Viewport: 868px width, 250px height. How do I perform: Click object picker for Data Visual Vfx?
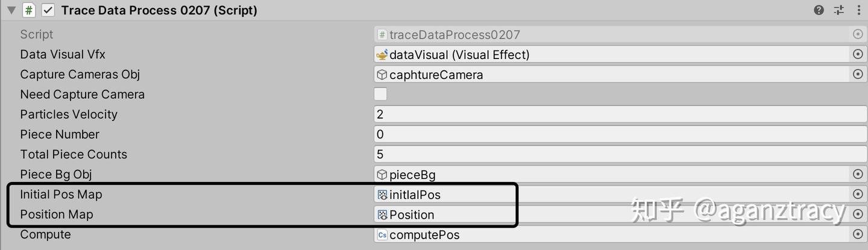pos(858,55)
